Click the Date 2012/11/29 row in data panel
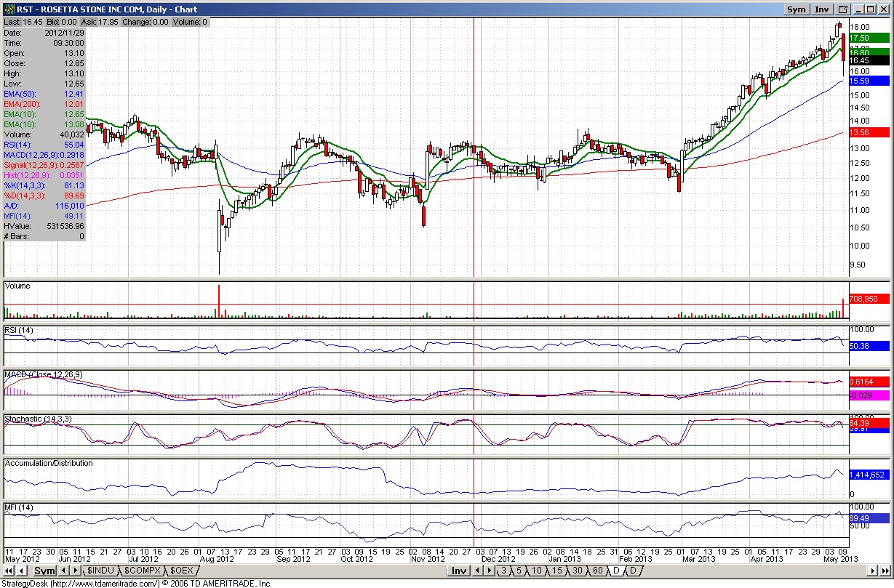The height and width of the screenshot is (588, 894). coord(44,33)
